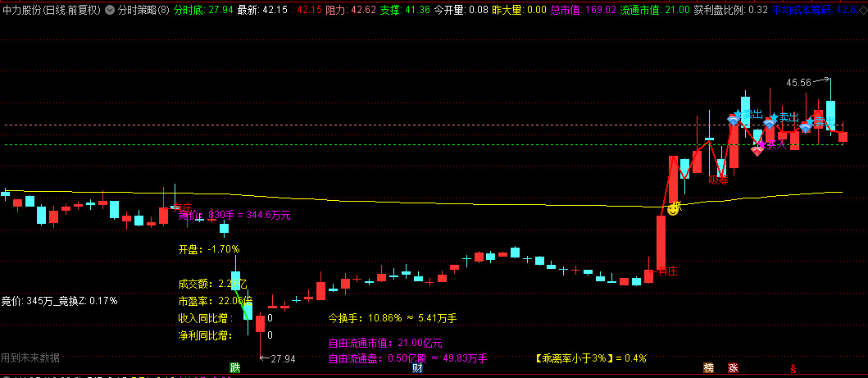The height and width of the screenshot is (378, 868).
Task: Select the 今开里: 0.08 header value
Action: pyautogui.click(x=461, y=10)
